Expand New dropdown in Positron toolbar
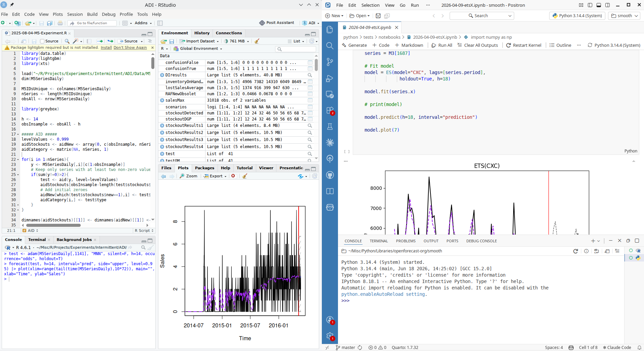The image size is (644, 351). (334, 16)
